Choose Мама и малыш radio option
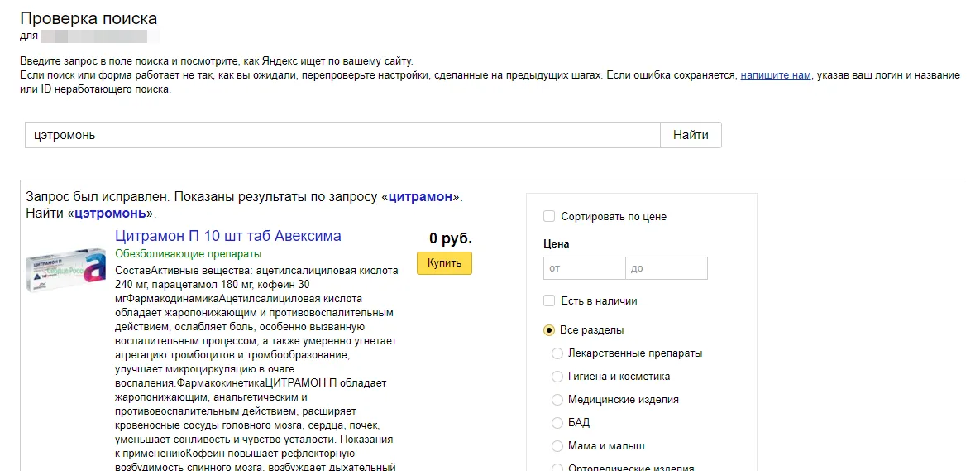 557,446
